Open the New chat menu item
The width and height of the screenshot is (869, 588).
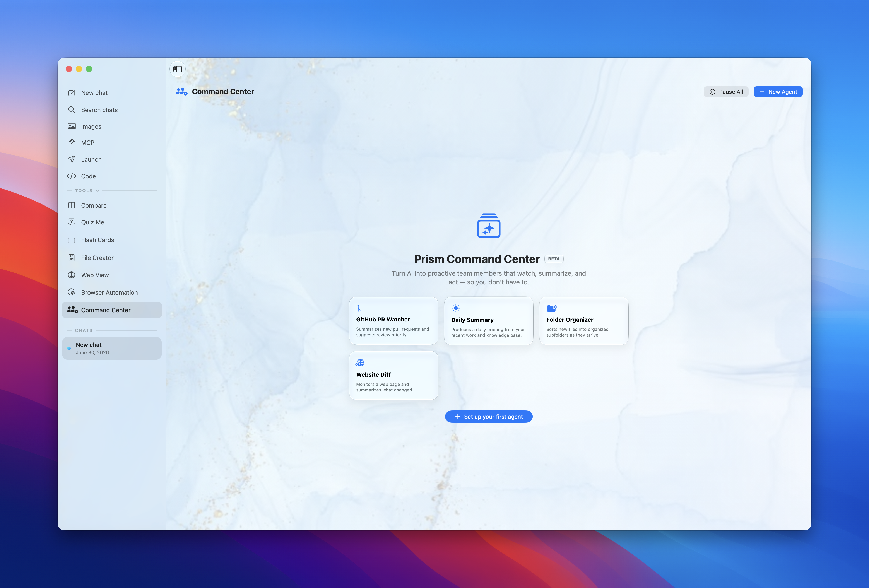[x=112, y=93]
